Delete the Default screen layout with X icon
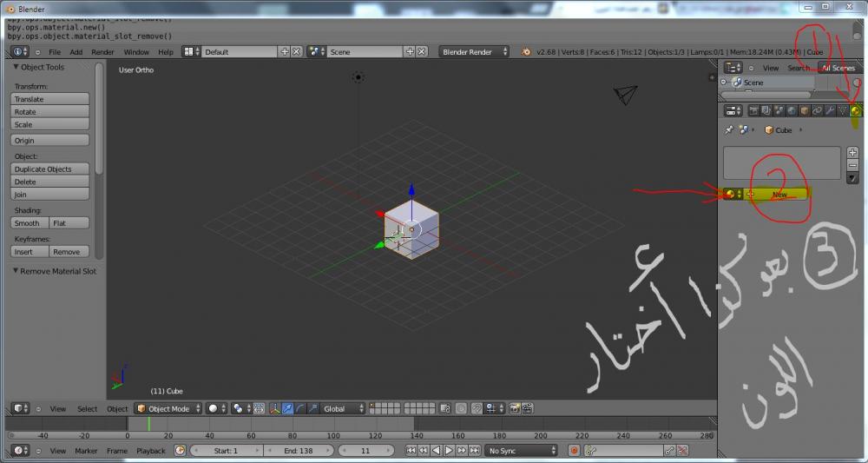Viewport: 868px width, 463px height. pos(297,51)
